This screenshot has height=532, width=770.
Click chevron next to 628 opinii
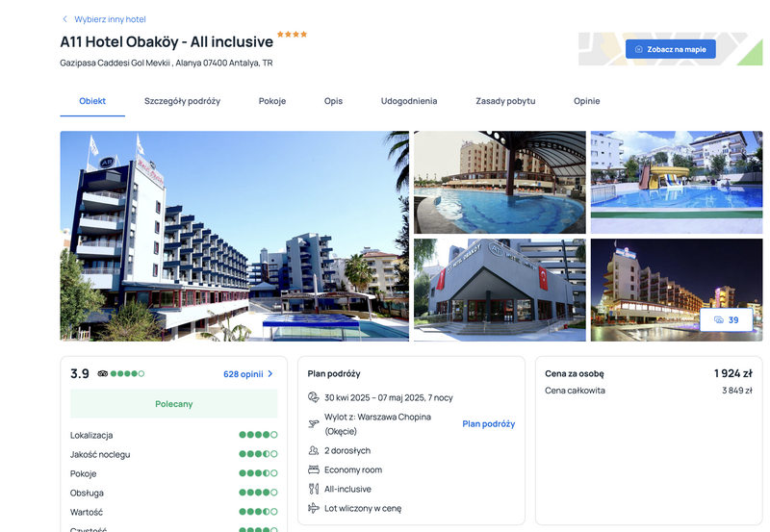(270, 374)
